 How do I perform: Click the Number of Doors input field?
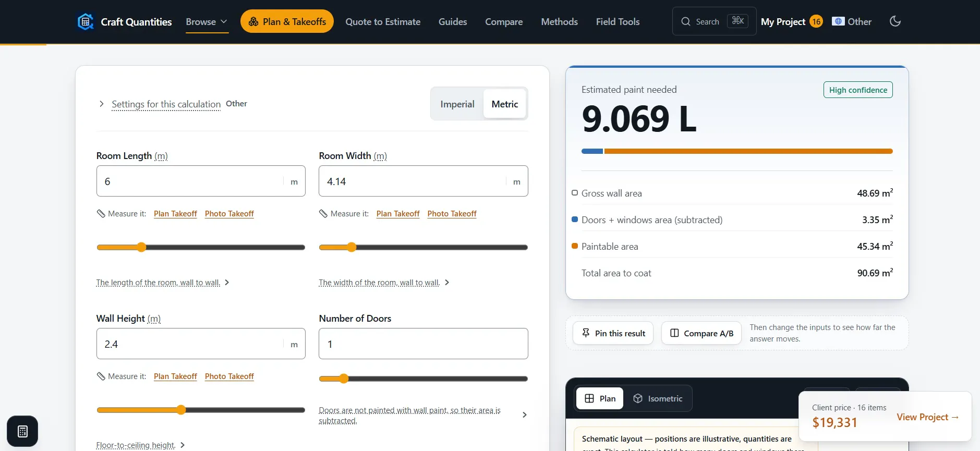[x=424, y=344]
